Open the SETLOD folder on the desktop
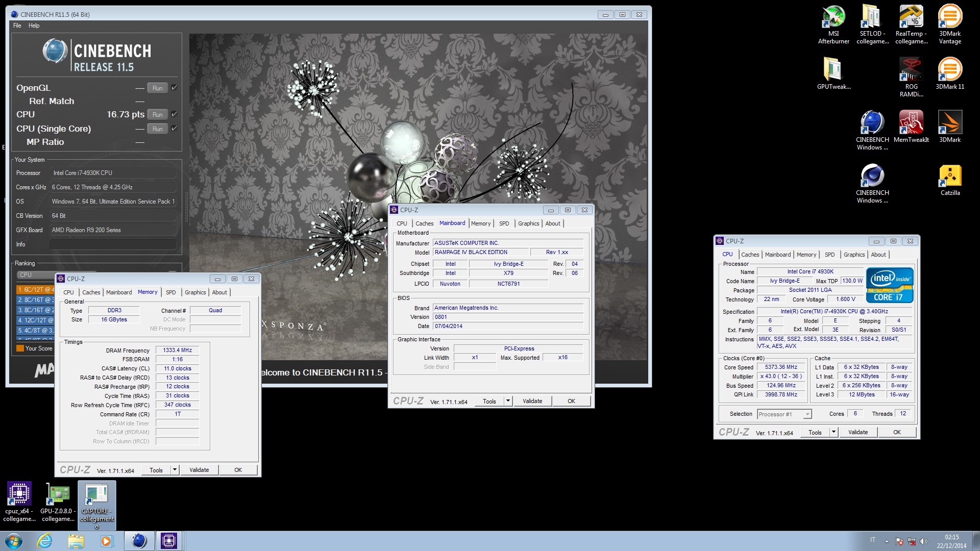 coord(872,24)
